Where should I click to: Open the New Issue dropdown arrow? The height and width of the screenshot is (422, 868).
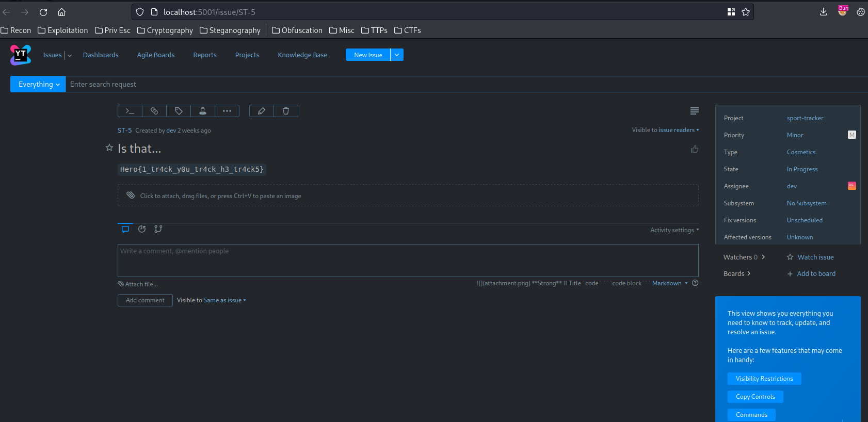[397, 55]
